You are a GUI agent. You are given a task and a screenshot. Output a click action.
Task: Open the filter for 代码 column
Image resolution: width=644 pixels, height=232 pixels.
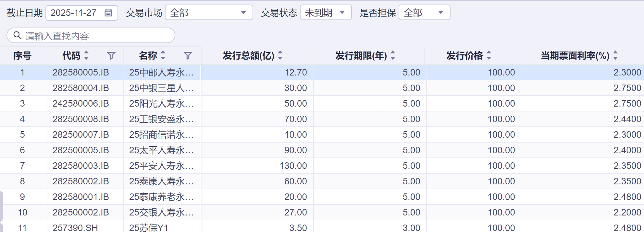[111, 56]
